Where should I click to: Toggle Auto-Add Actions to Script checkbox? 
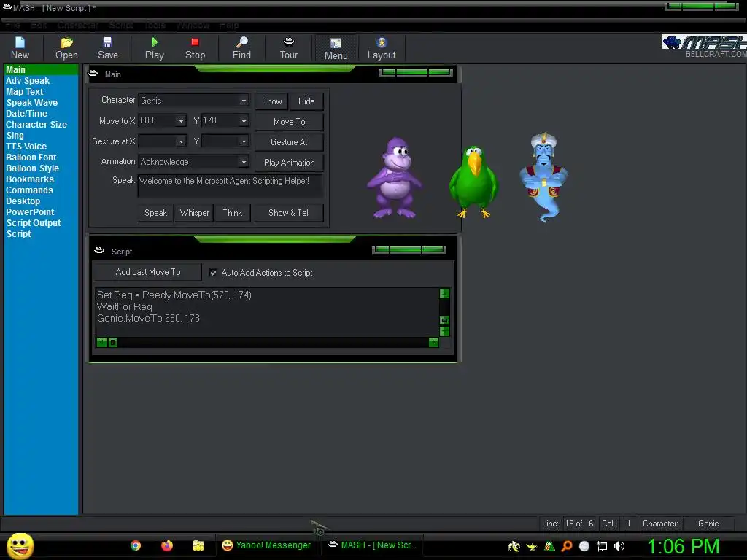click(x=213, y=273)
